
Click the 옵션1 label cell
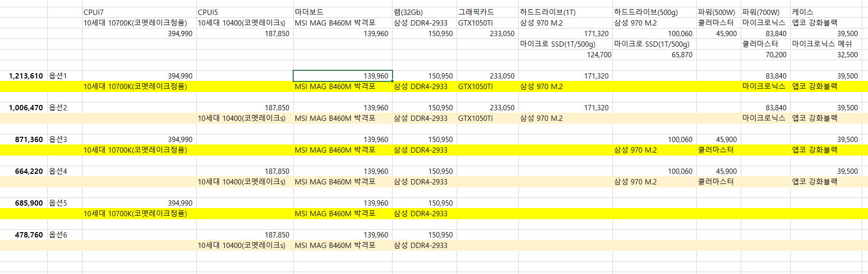point(65,76)
